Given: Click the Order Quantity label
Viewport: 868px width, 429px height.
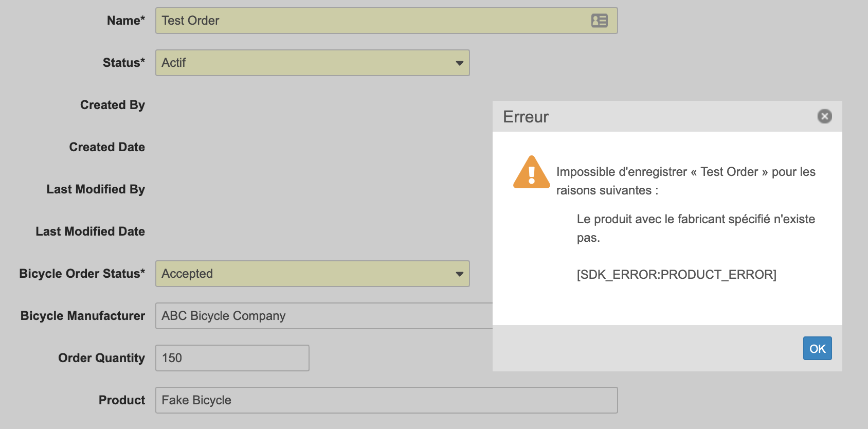Looking at the screenshot, I should 101,358.
